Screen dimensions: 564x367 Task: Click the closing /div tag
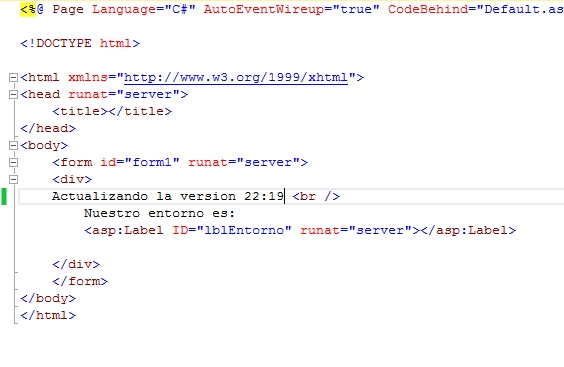click(x=76, y=264)
